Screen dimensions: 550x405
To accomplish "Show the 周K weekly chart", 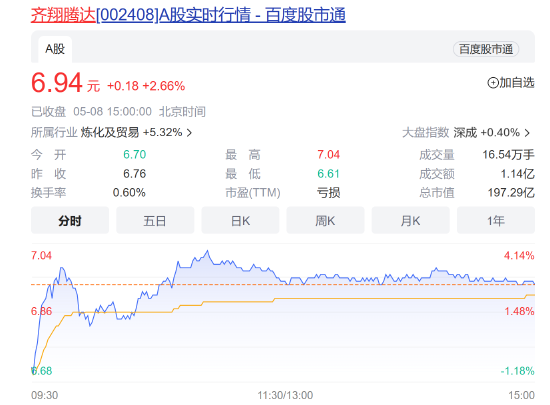I will click(x=325, y=221).
